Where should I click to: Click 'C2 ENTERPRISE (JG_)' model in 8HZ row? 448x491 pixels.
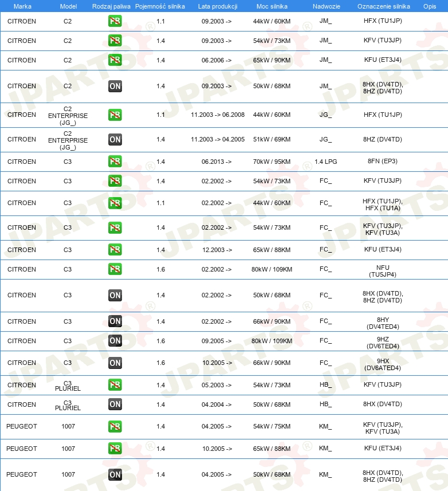tap(68, 140)
